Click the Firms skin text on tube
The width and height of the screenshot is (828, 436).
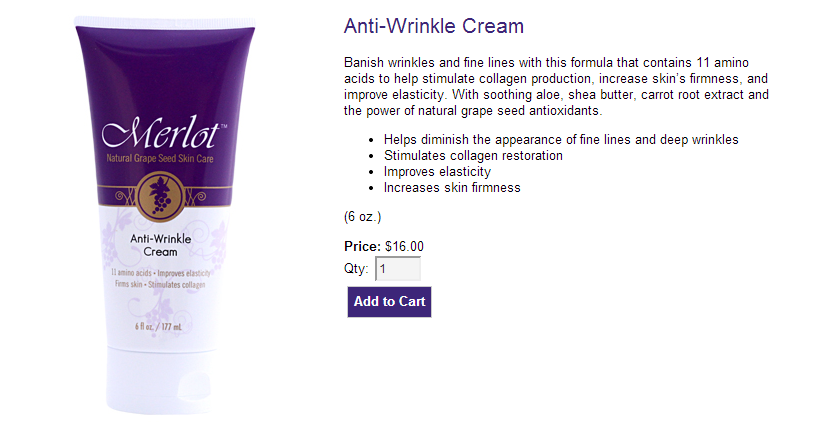pos(128,284)
